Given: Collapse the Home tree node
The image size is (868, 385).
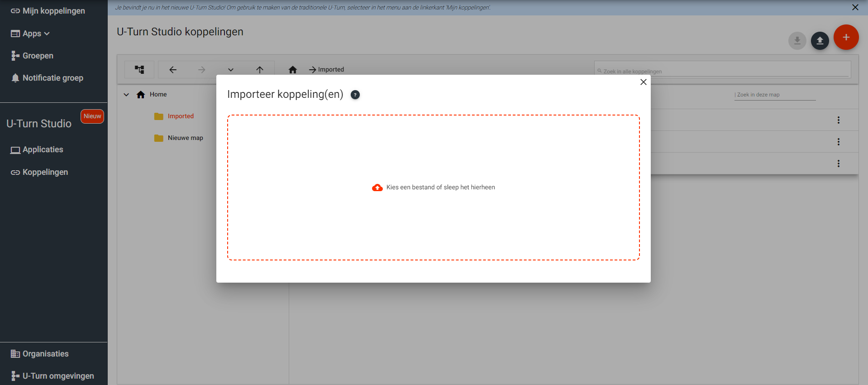Looking at the screenshot, I should [127, 95].
